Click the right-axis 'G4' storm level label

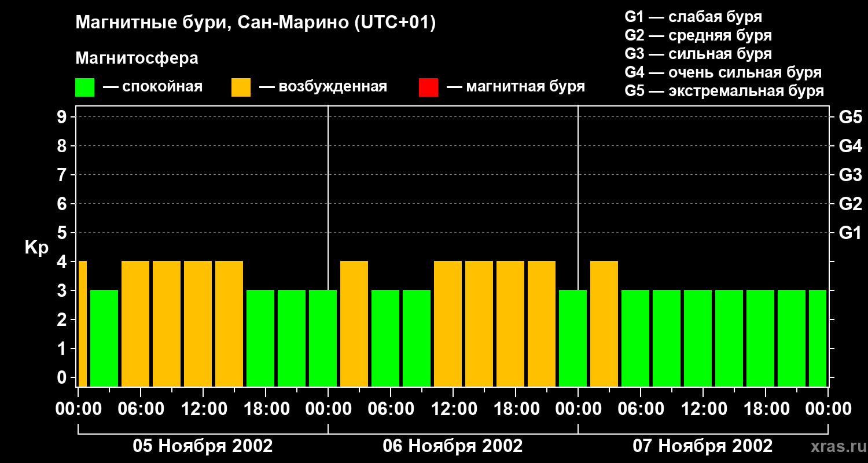pos(850,146)
